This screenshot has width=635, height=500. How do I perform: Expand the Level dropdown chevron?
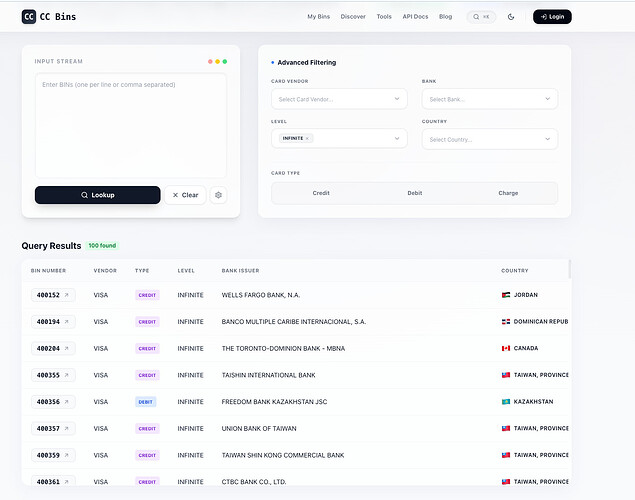click(397, 138)
